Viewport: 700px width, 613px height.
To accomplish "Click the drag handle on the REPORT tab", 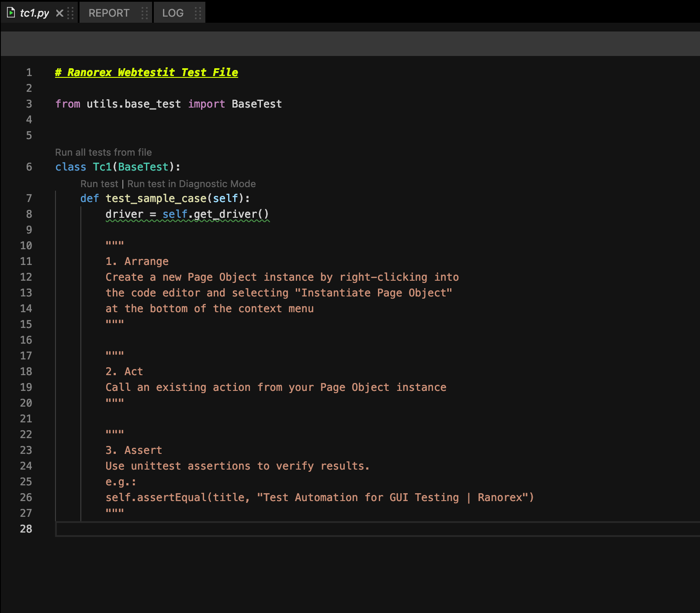I will pyautogui.click(x=144, y=13).
